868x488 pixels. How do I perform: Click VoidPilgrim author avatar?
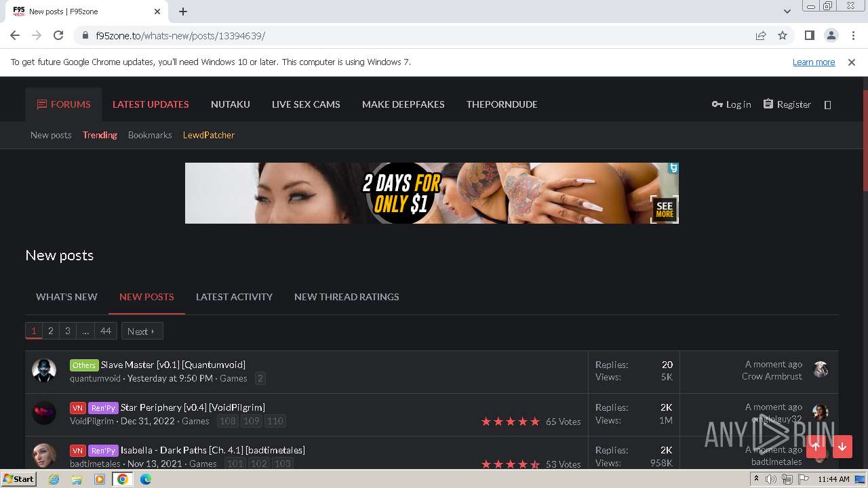point(44,413)
